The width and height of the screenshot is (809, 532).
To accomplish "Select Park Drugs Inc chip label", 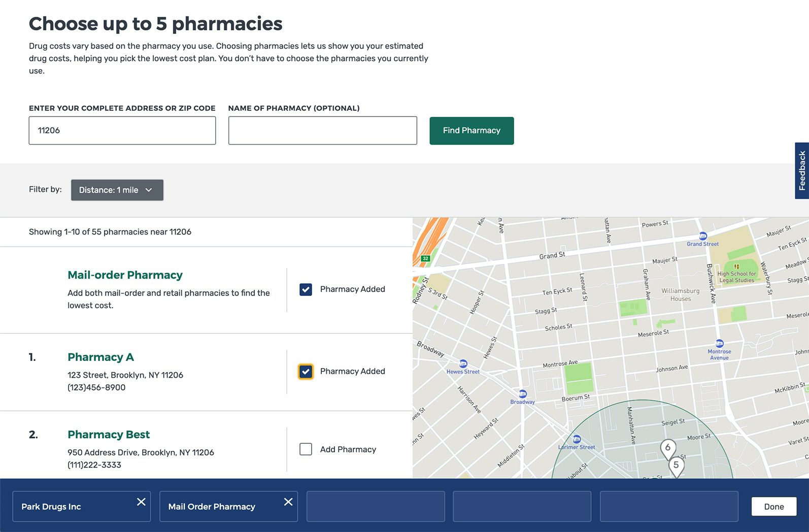I will coord(51,507).
